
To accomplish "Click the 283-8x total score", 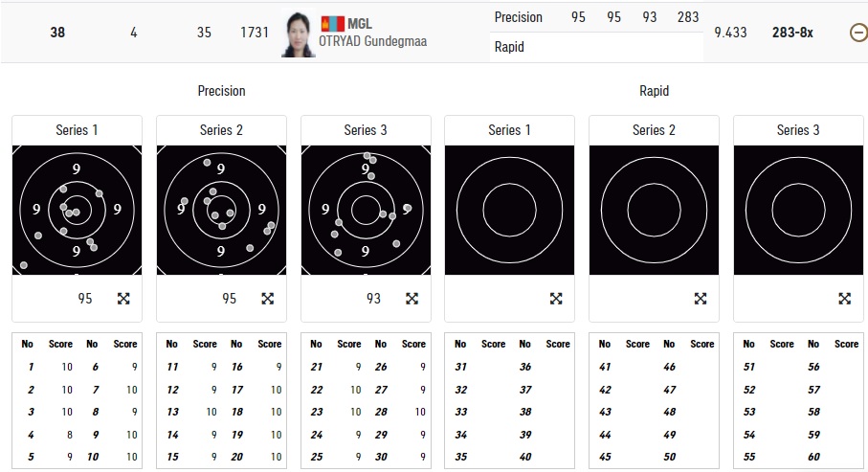I will (x=792, y=33).
